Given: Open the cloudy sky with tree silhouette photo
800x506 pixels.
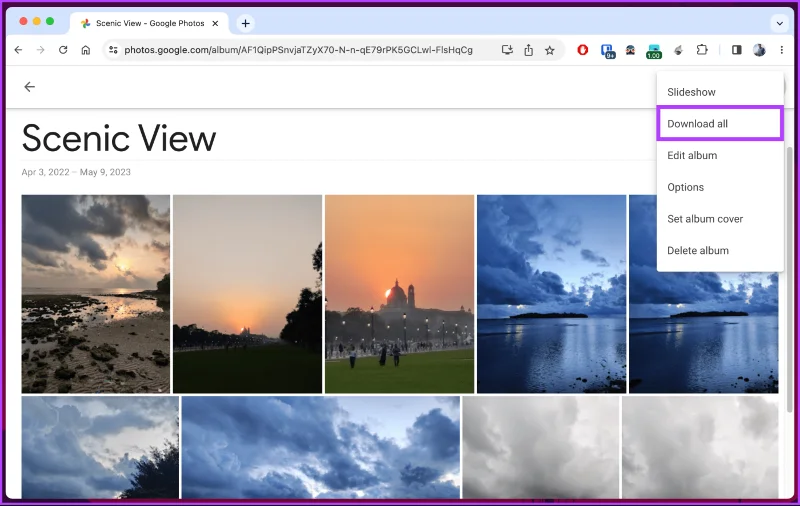Looking at the screenshot, I should [x=100, y=447].
